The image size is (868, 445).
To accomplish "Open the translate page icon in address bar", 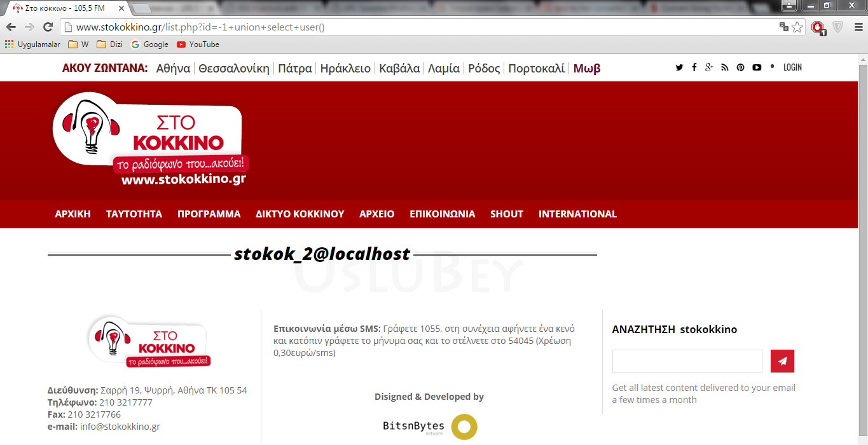I will point(784,27).
